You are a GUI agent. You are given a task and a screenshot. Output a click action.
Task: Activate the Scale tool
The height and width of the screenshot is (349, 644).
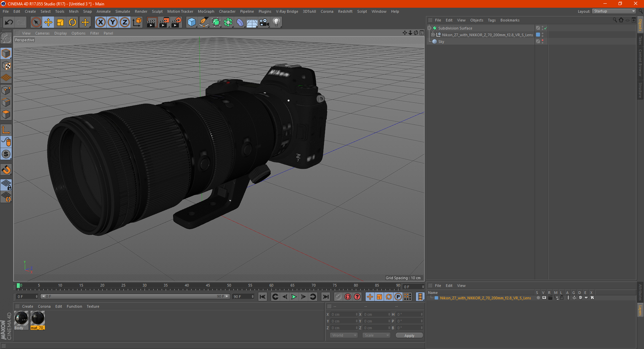click(60, 22)
